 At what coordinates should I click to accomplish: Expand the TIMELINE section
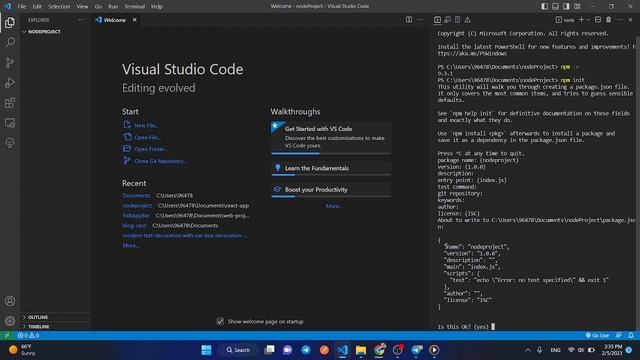[56, 327]
